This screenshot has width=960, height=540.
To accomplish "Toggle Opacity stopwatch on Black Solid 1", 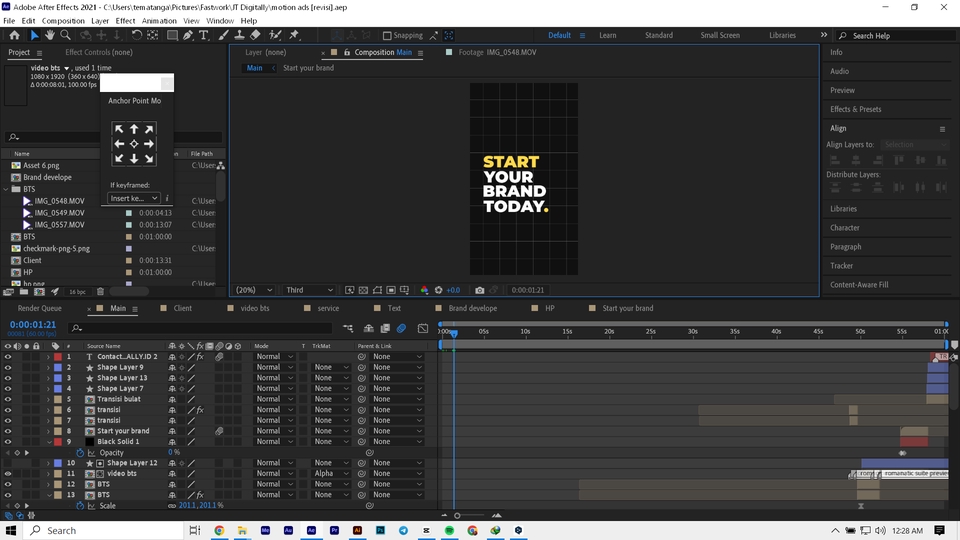I will pos(80,452).
